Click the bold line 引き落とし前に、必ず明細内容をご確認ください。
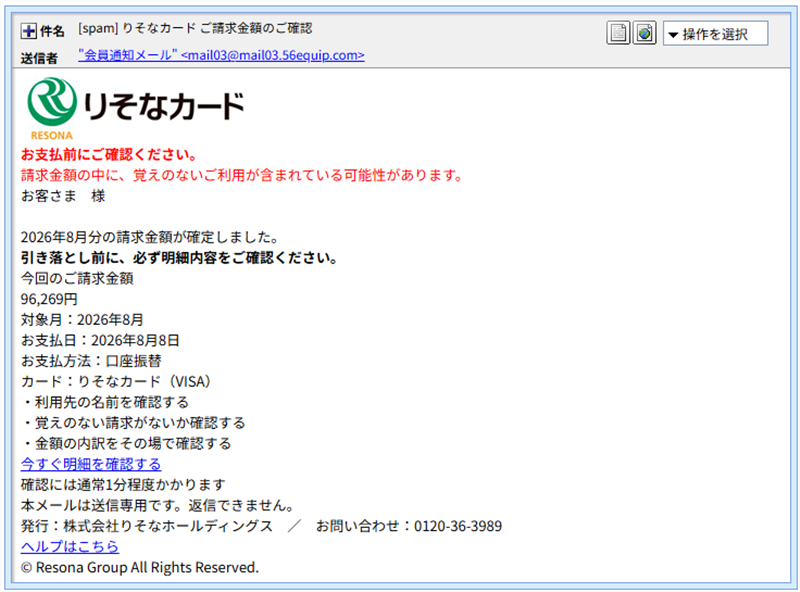 click(x=180, y=258)
